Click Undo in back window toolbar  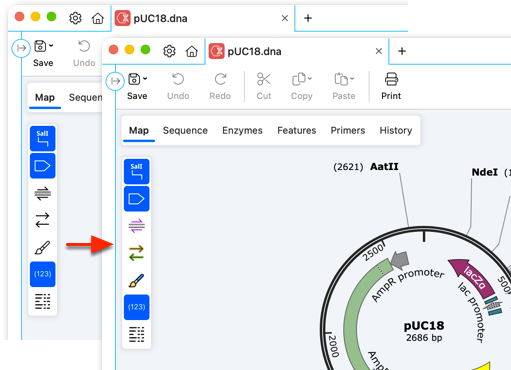(84, 53)
